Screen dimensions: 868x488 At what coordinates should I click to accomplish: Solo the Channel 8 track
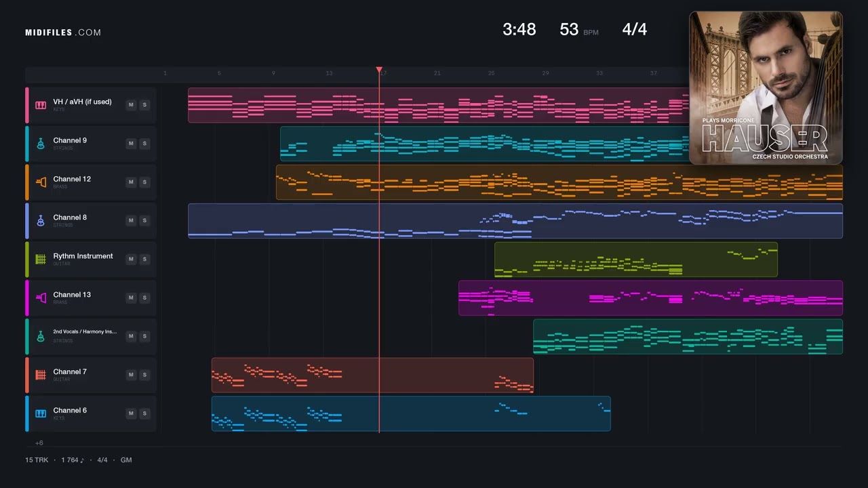(x=144, y=221)
